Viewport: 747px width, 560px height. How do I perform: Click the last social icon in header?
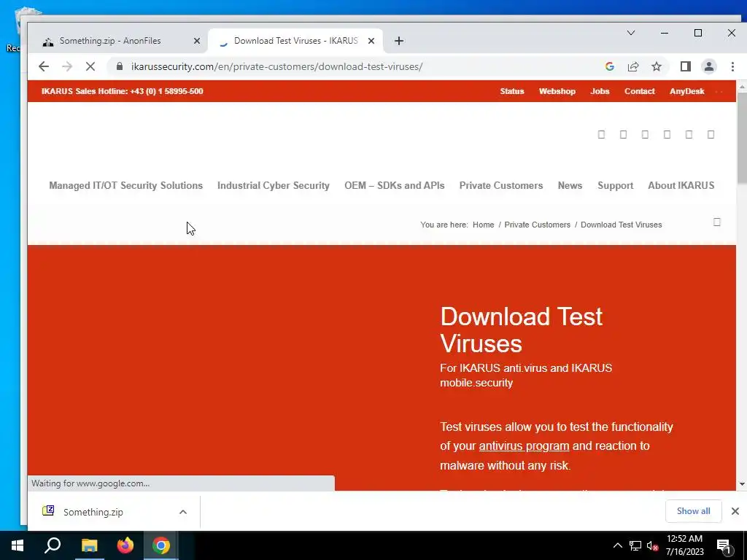(x=711, y=135)
